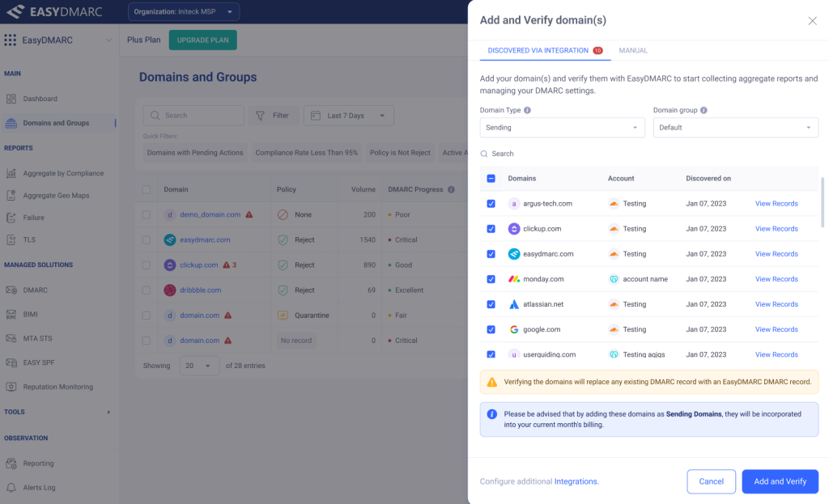Click the Add and Verify button

click(x=780, y=481)
